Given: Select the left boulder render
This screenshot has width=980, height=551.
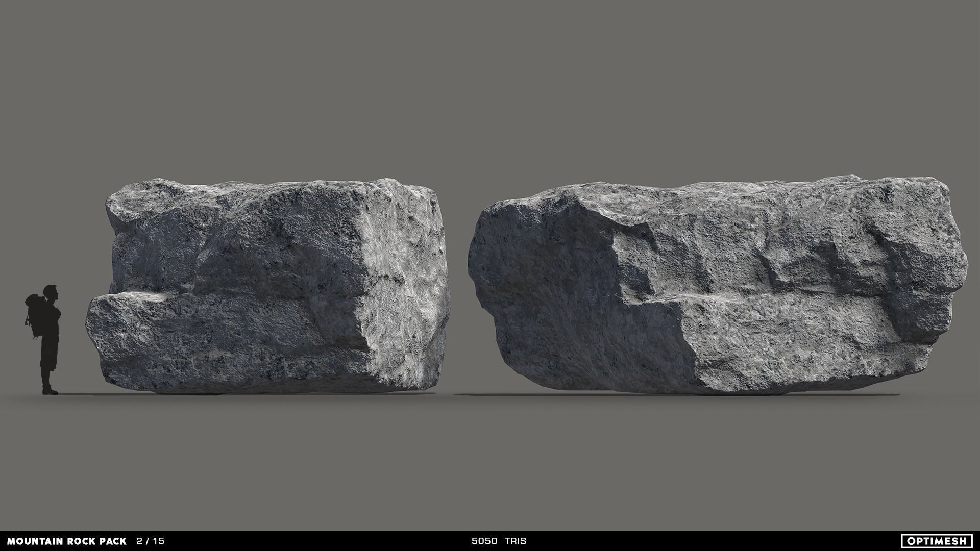Looking at the screenshot, I should pyautogui.click(x=268, y=286).
